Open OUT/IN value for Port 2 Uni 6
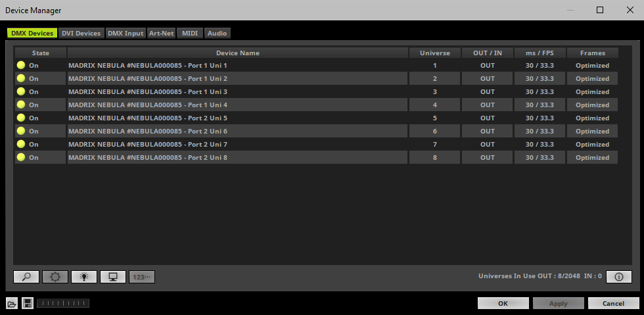The height and width of the screenshot is (315, 644). [x=488, y=131]
